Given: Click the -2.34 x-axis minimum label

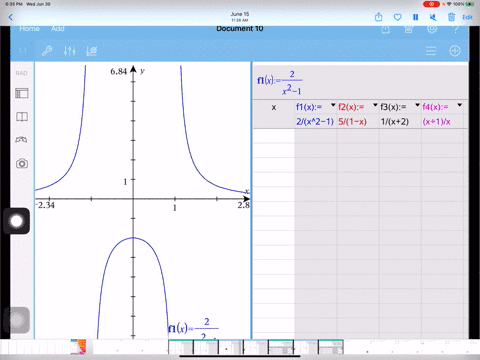Looking at the screenshot, I should (45, 205).
